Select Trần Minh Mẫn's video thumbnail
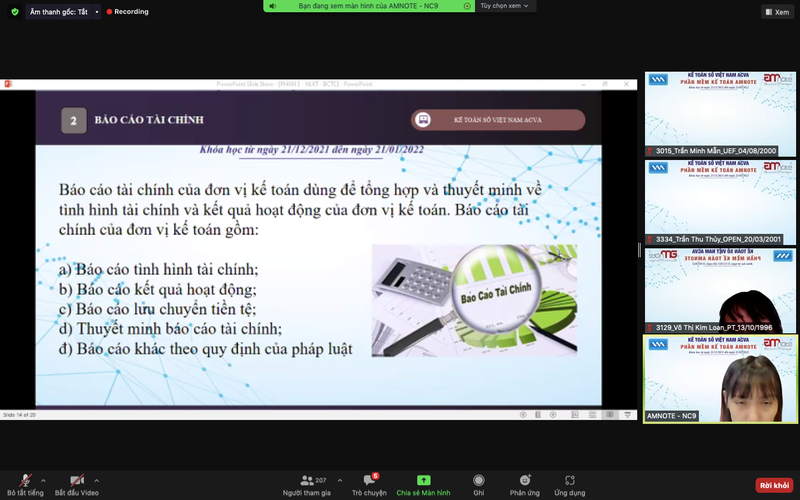This screenshot has height=500, width=800. (x=720, y=114)
